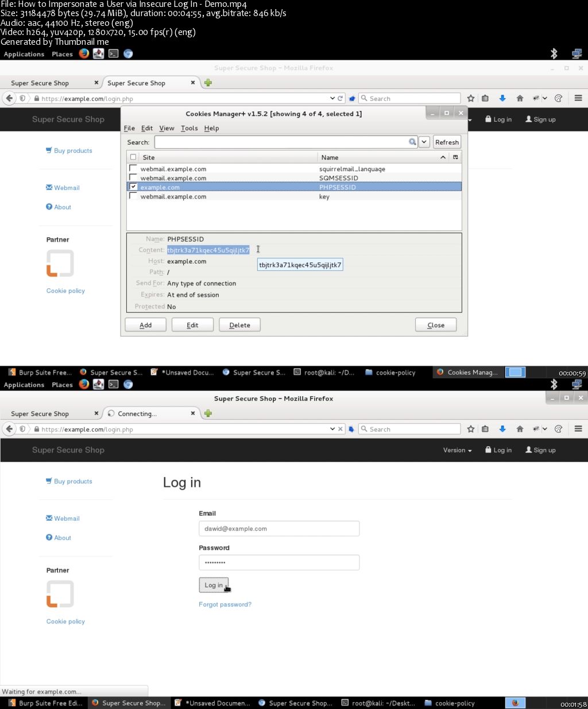This screenshot has width=588, height=709.
Task: Open hamburger menu in Log in page browser
Action: [x=578, y=429]
